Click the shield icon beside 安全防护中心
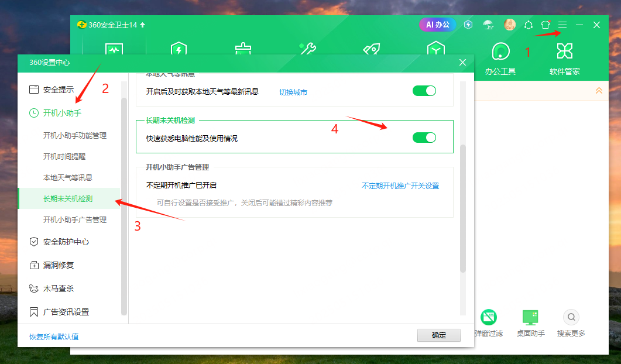The height and width of the screenshot is (364, 621). pyautogui.click(x=34, y=242)
